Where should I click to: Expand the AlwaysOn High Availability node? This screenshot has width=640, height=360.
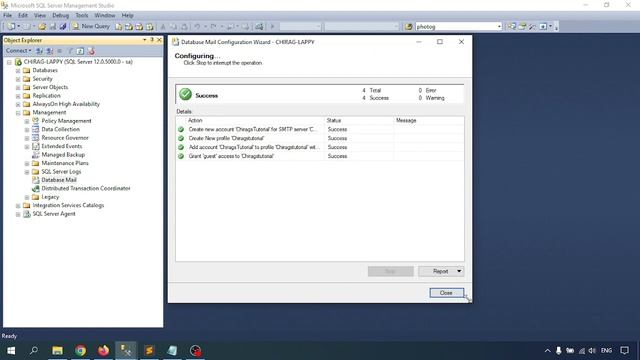tap(18, 104)
